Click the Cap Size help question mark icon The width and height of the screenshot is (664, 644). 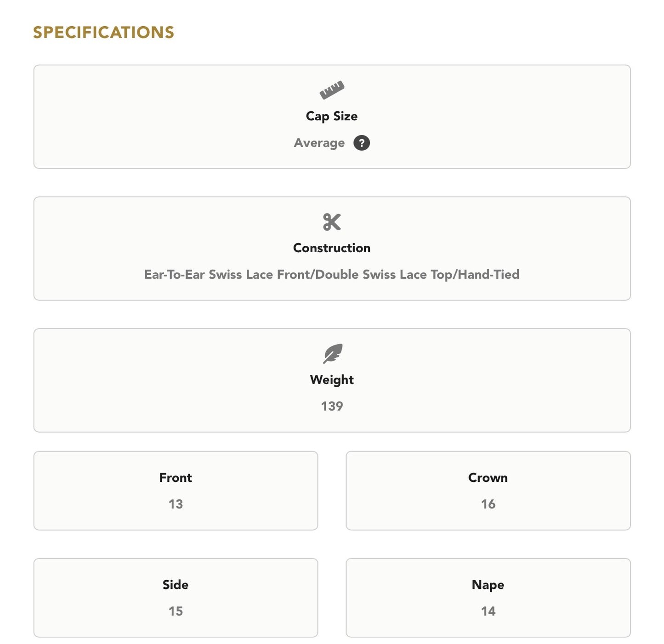(361, 143)
